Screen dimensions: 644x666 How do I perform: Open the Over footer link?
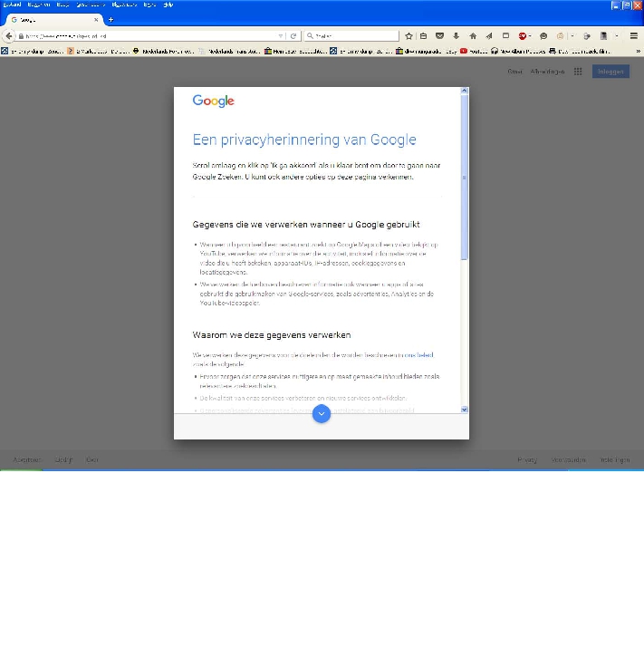point(92,459)
